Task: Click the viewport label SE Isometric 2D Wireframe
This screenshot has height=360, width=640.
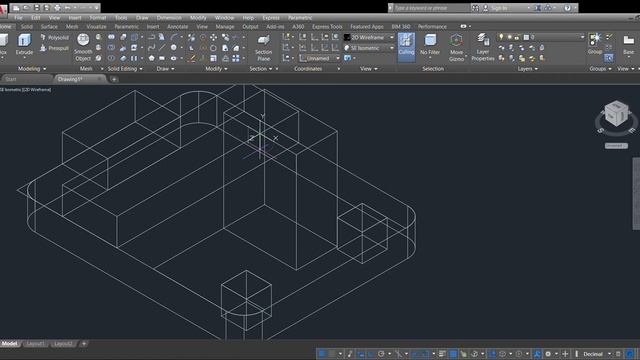Action: (25, 89)
